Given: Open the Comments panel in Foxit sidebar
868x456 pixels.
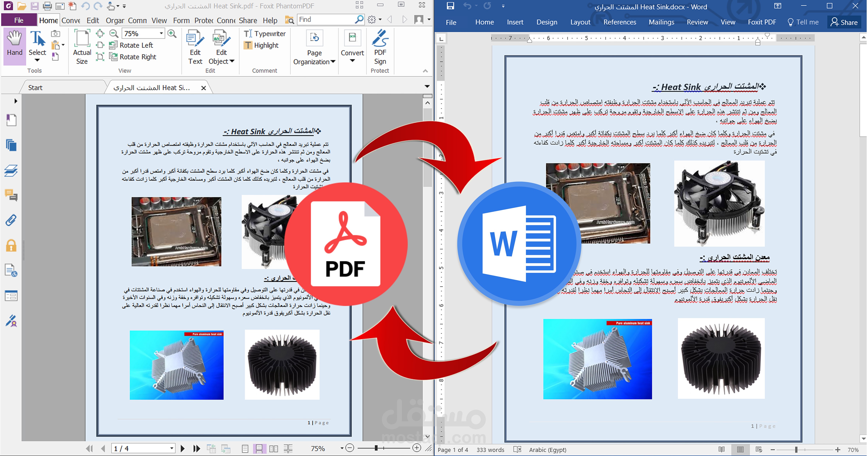Looking at the screenshot, I should (x=11, y=195).
